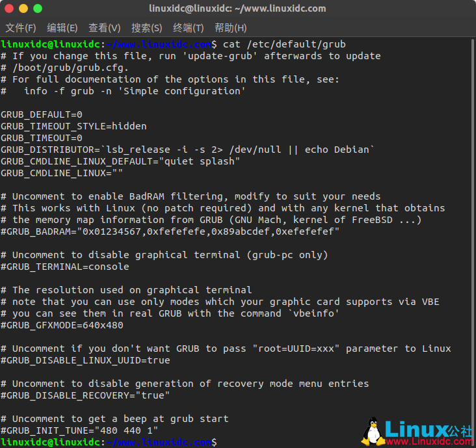
Task: Click the line GRUB_TIMEOUT_STYLE=hidden
Action: point(73,126)
